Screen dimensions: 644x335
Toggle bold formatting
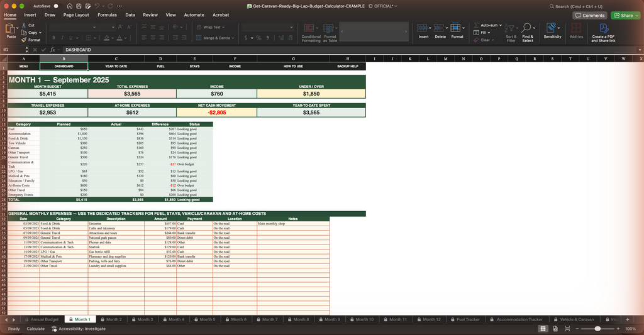coord(53,38)
